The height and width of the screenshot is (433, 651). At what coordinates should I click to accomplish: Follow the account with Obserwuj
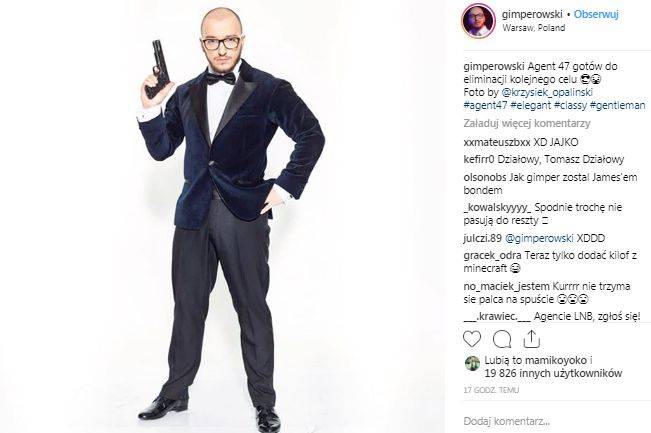596,14
